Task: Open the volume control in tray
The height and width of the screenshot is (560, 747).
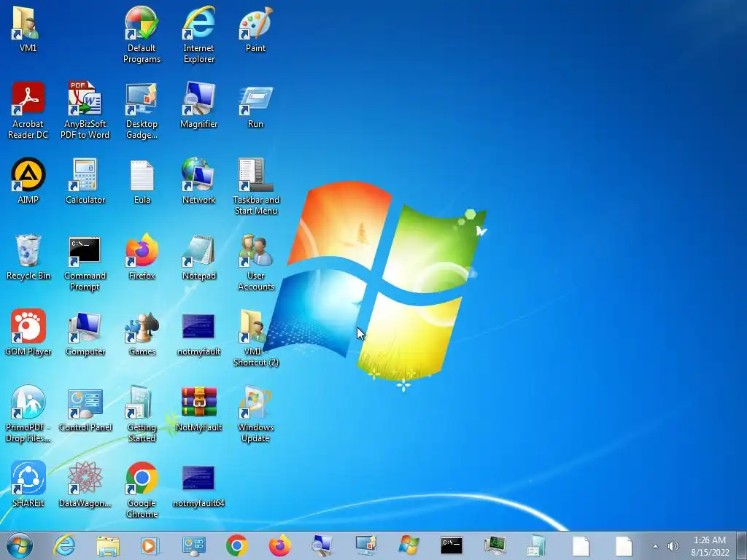Action: tap(673, 546)
